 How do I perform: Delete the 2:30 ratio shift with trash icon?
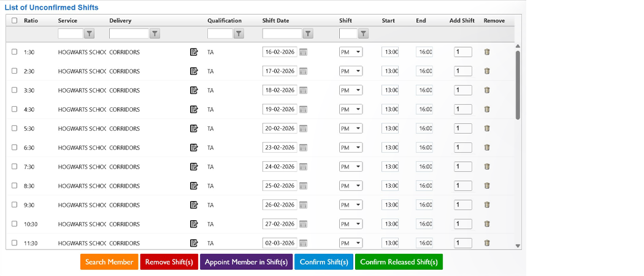coord(487,71)
